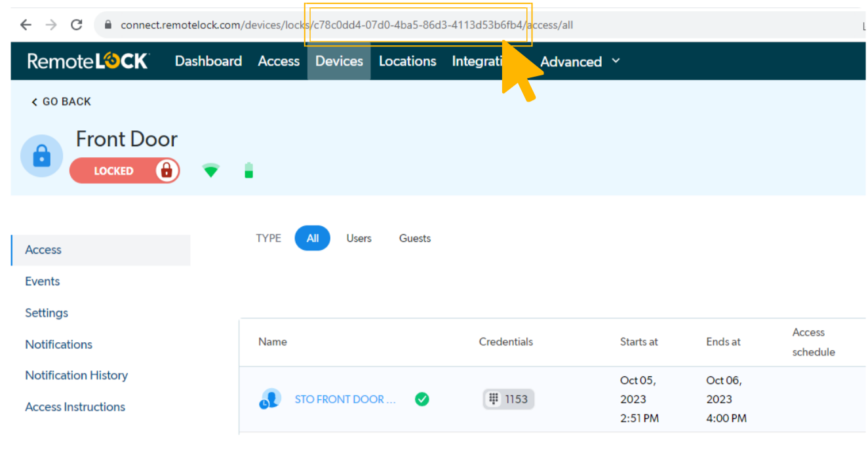Select the All type filter
868x451 pixels.
(312, 238)
